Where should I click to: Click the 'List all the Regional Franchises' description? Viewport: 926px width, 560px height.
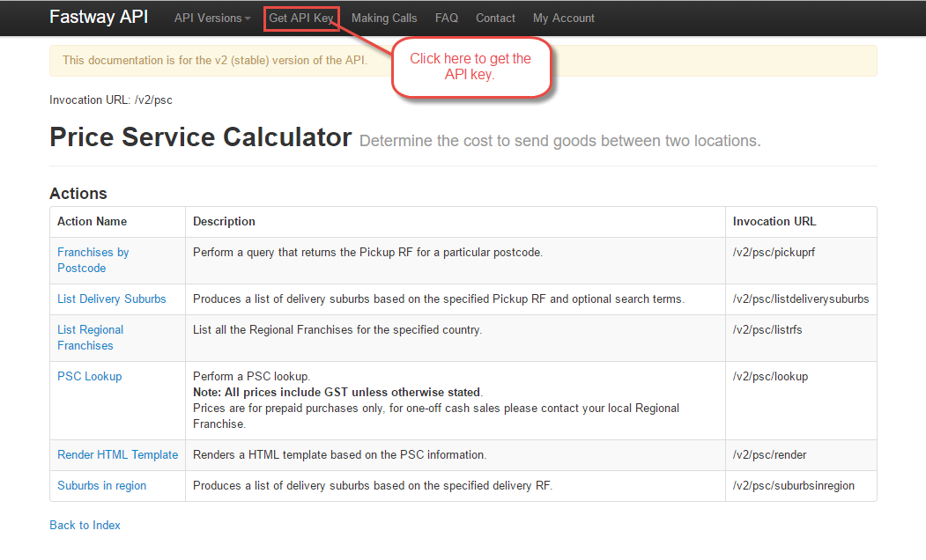[x=337, y=329]
